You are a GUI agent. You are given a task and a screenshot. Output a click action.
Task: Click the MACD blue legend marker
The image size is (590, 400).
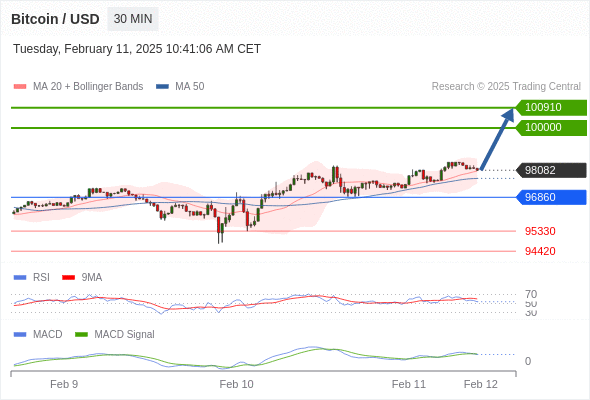(20, 334)
